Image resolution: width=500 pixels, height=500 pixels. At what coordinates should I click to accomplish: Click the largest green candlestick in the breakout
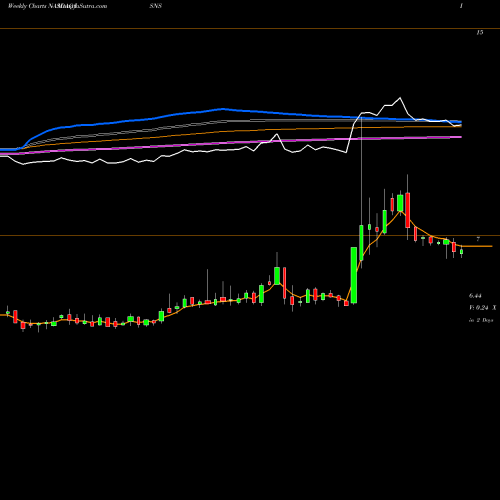tap(354, 275)
